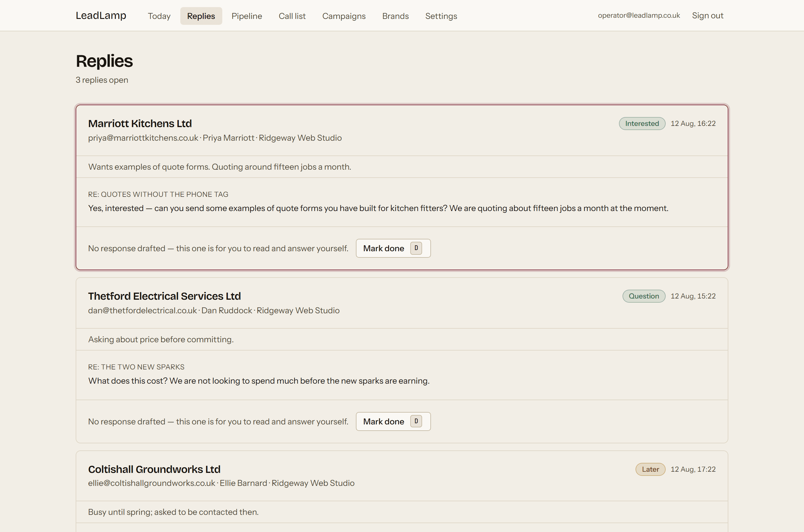Click the dan@thetfordelectrical.co.uk contact line
This screenshot has height=532, width=804.
click(x=214, y=310)
